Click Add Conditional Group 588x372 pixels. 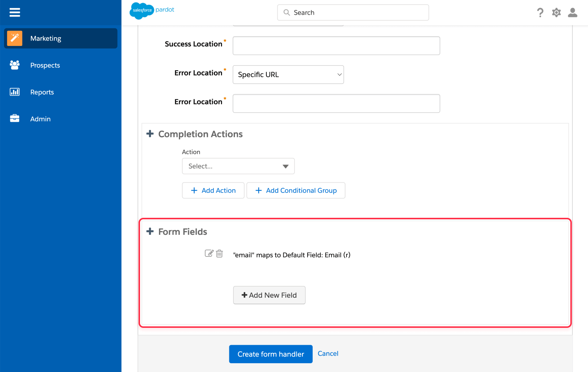point(296,190)
